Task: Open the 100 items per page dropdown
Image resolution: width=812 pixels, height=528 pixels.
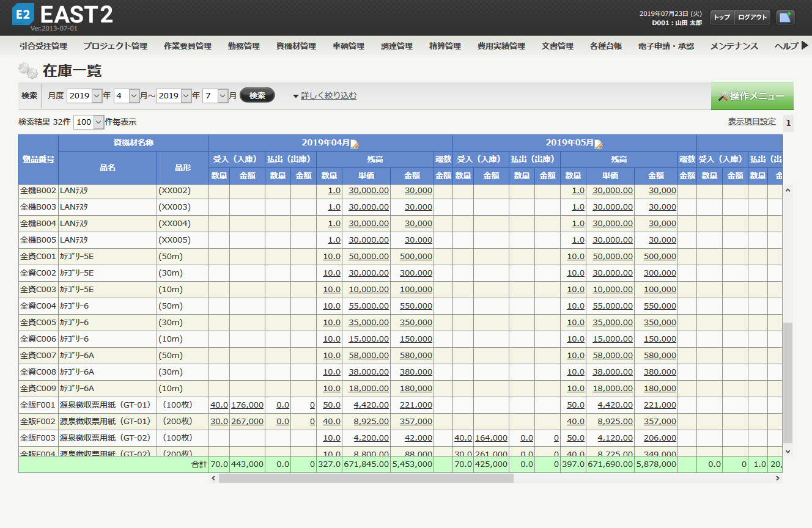Action: coord(89,122)
